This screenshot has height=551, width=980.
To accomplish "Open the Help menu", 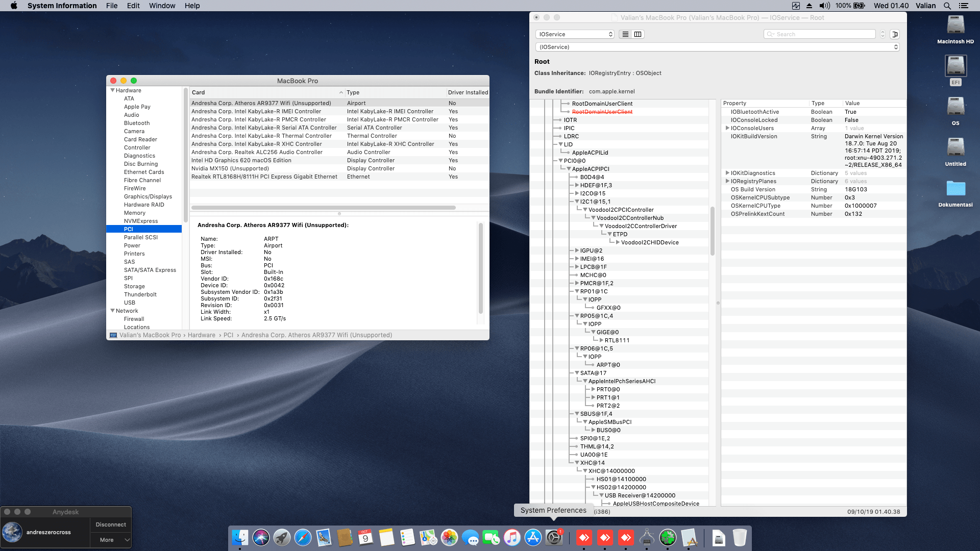I will 192,6.
